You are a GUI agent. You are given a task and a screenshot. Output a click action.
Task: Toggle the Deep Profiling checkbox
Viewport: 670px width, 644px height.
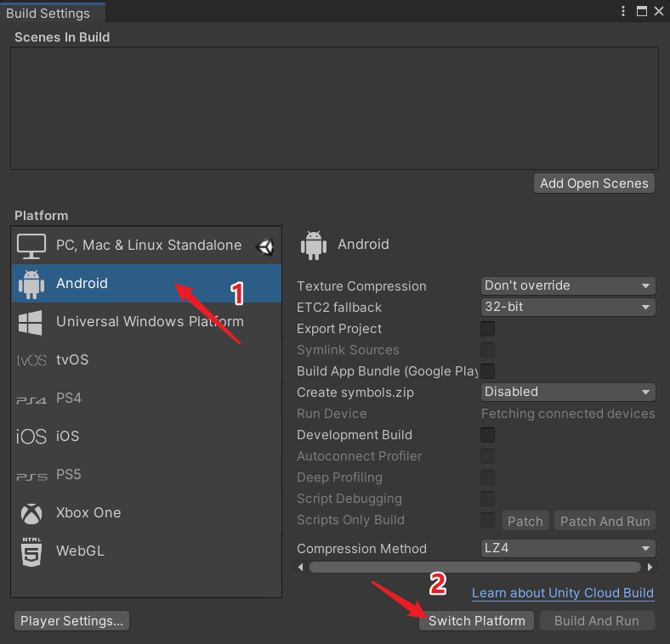click(487, 477)
